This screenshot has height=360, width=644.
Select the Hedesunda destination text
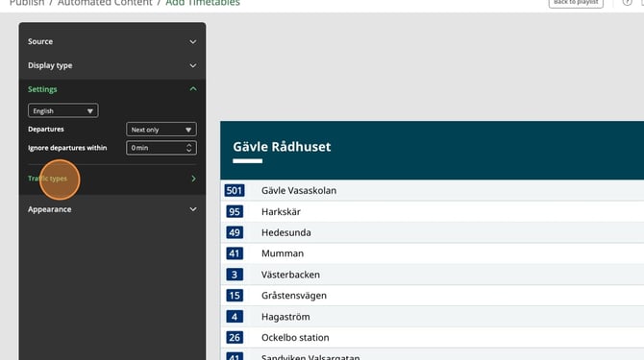pos(286,233)
